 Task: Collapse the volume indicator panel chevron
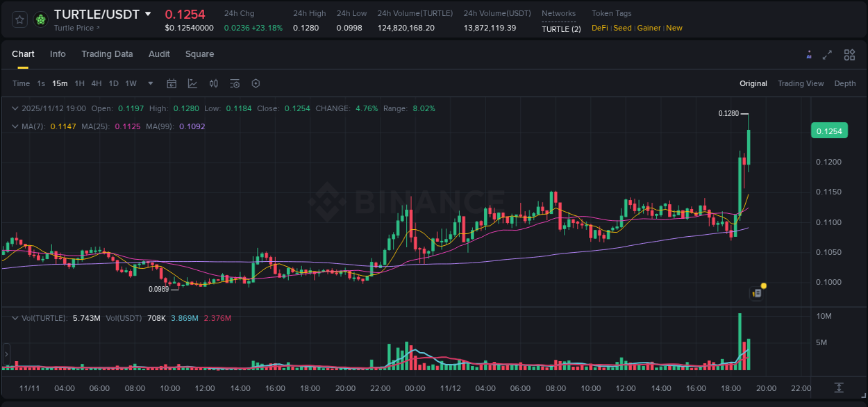tap(15, 317)
